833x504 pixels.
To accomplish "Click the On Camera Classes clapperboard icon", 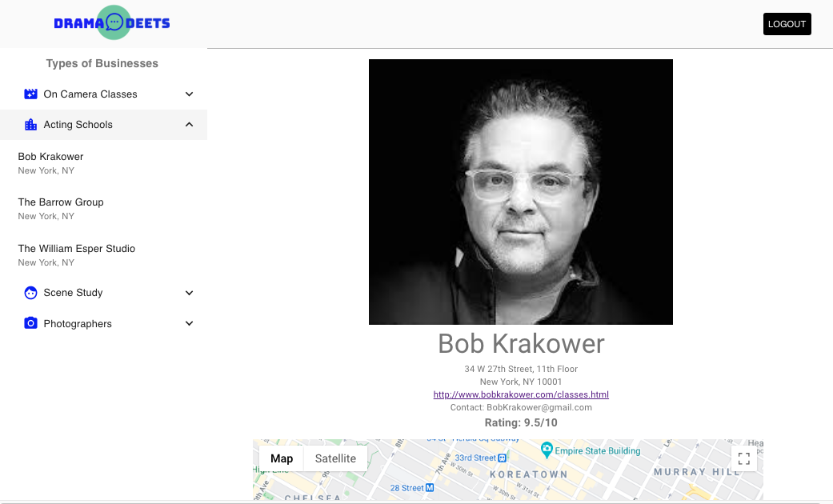I will (31, 94).
